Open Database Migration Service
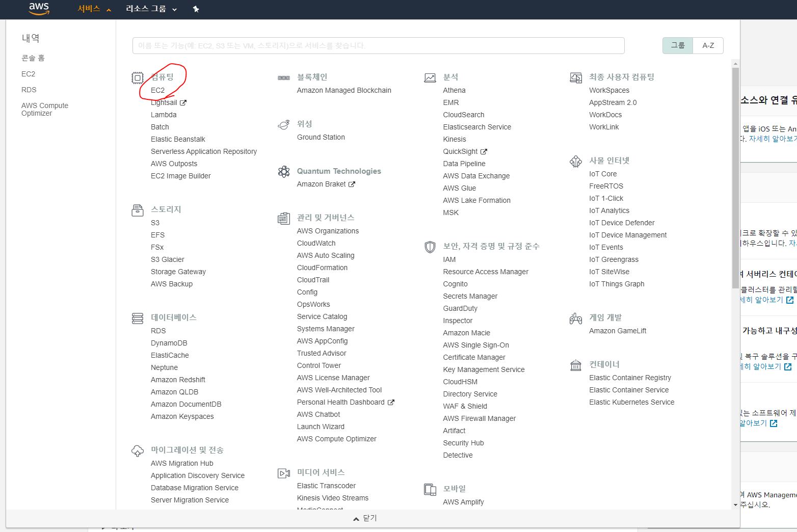797x532 pixels. (x=194, y=488)
